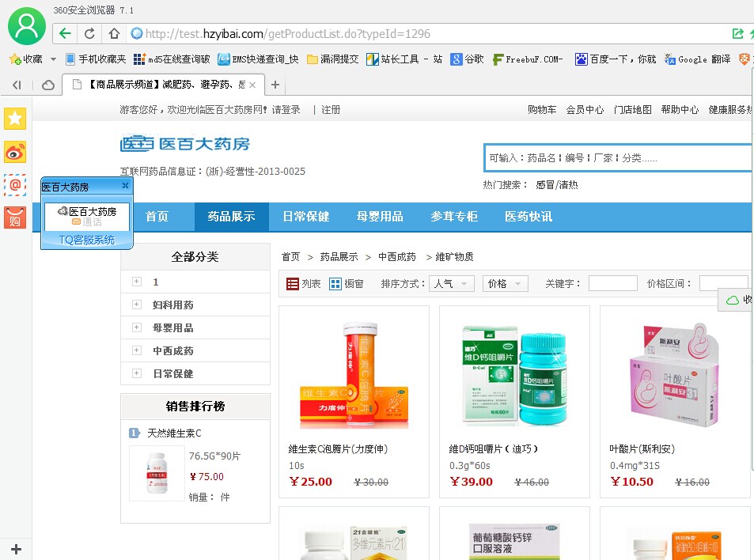Click hot search term 感冒/清热
The height and width of the screenshot is (560, 754).
coord(557,184)
